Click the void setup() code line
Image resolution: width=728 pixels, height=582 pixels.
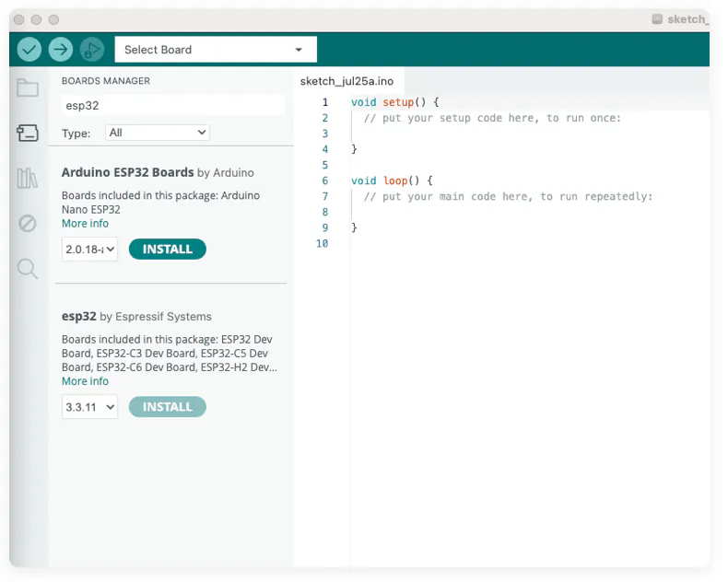click(394, 102)
